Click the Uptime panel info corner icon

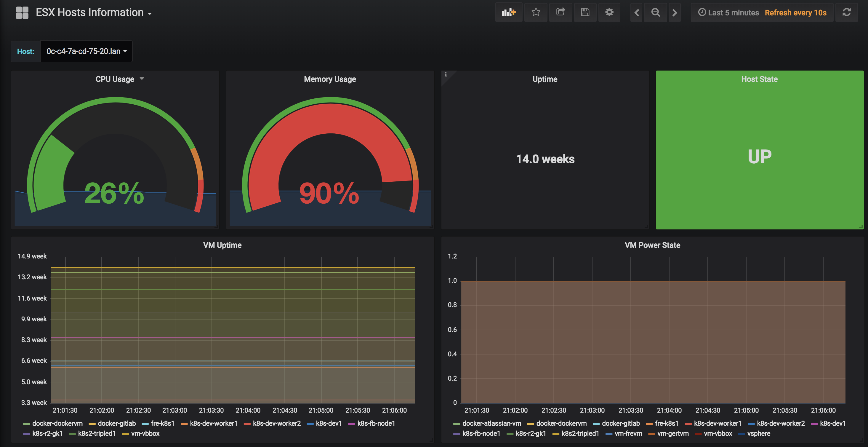[x=446, y=74]
